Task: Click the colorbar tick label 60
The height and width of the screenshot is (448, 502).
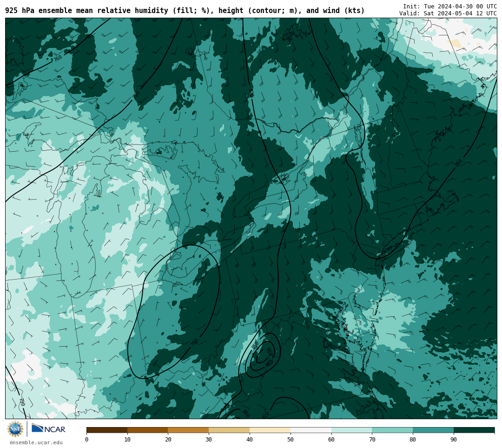Action: 331,439
